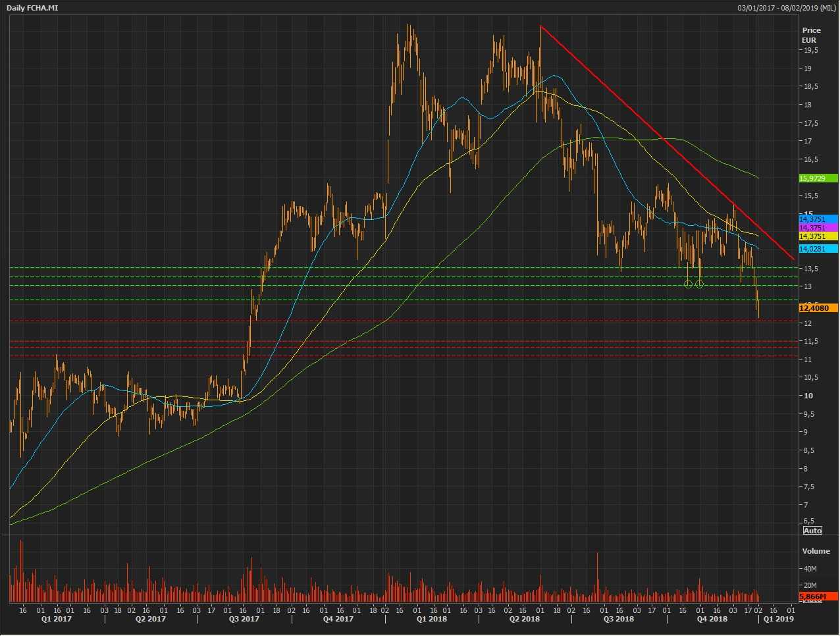Click the Daily FCHA.MI chart title

(x=32, y=8)
